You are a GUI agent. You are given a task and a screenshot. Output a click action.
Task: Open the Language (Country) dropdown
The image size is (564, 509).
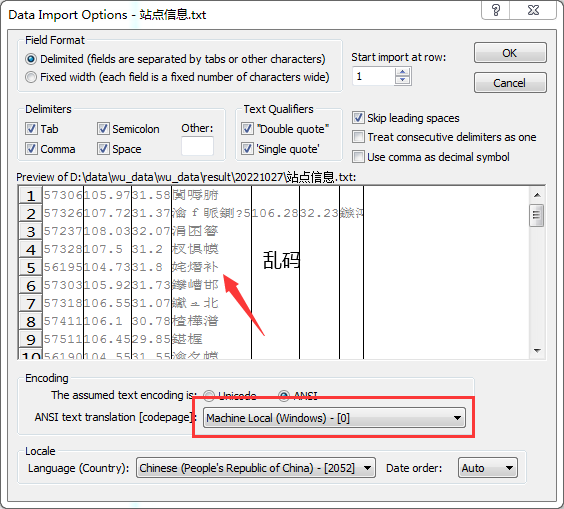click(256, 468)
